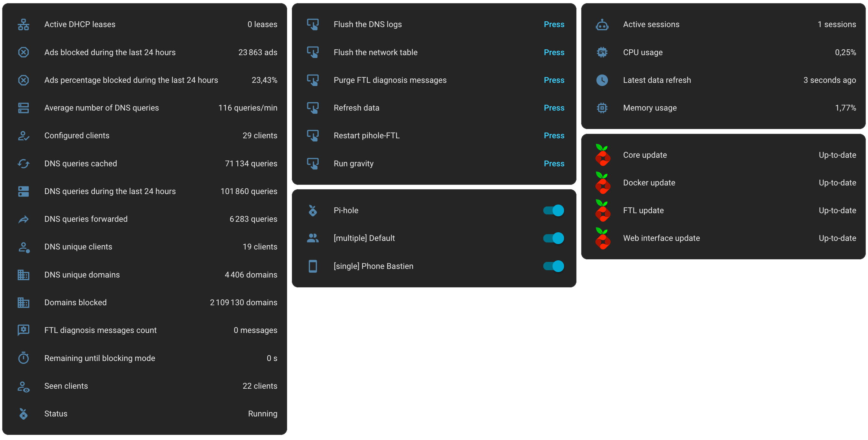Screen dimensions: 868x440
Task: Turn off the [single] Phone Bastien switch
Action: pyautogui.click(x=553, y=266)
